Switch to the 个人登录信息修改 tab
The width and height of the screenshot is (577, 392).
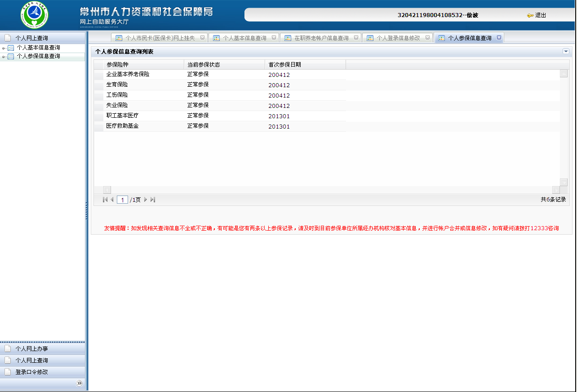point(398,38)
